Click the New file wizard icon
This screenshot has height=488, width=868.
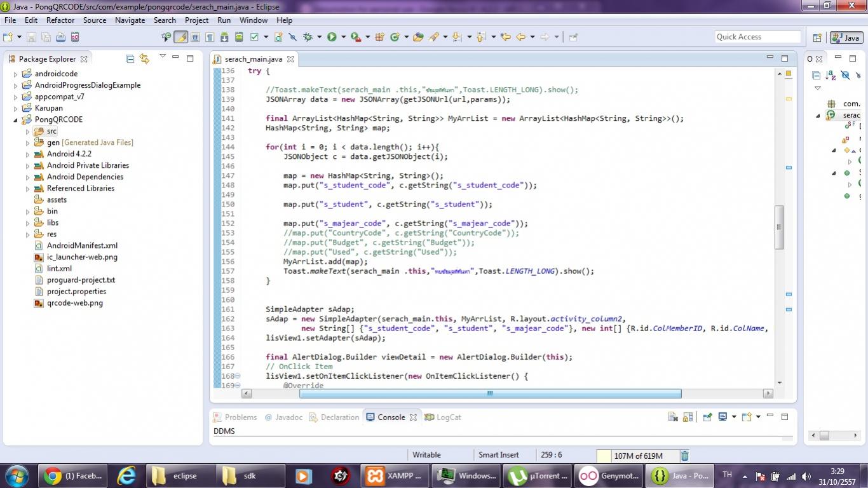(7, 37)
